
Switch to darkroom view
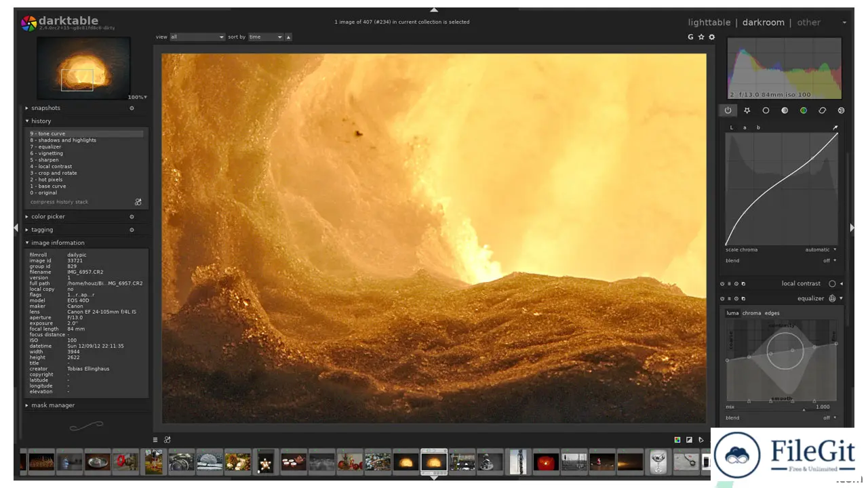(763, 22)
